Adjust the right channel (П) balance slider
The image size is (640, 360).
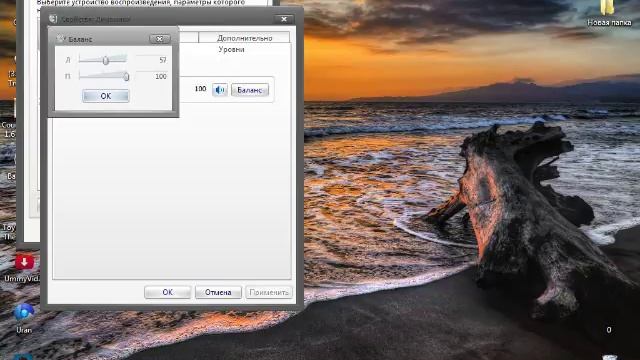coord(126,76)
